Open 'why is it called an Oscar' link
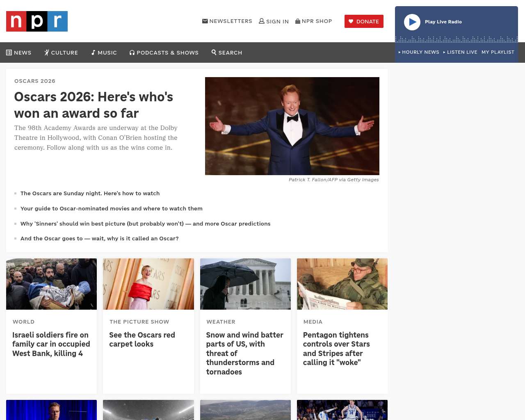The height and width of the screenshot is (420, 525). 100,238
